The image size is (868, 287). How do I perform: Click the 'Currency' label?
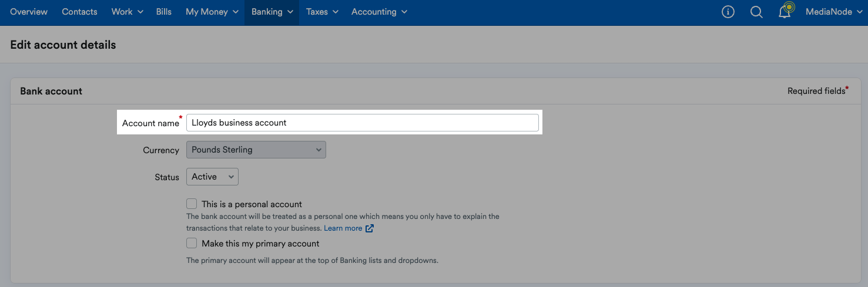[161, 150]
